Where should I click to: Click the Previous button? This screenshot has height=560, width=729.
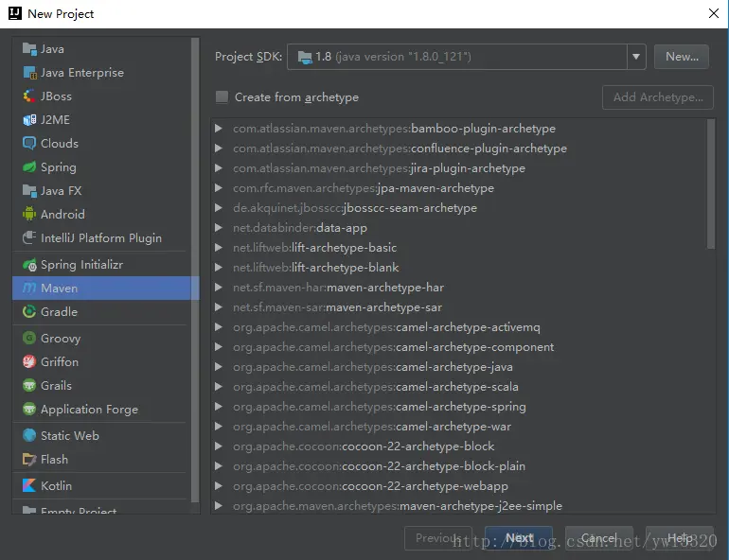click(x=438, y=538)
